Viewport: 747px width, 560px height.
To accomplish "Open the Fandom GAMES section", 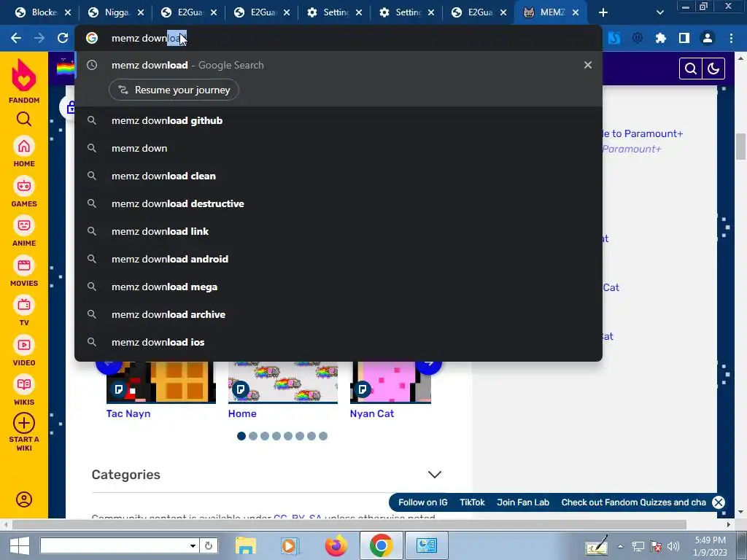I will click(x=24, y=192).
